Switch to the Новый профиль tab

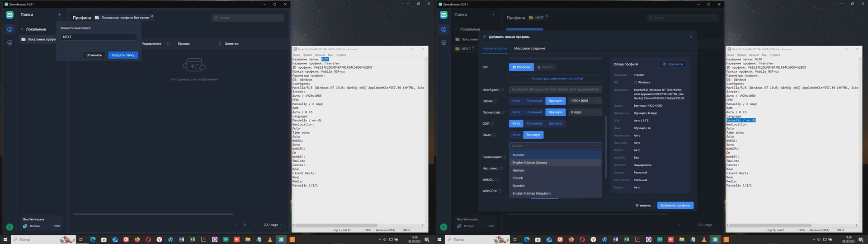click(x=495, y=48)
